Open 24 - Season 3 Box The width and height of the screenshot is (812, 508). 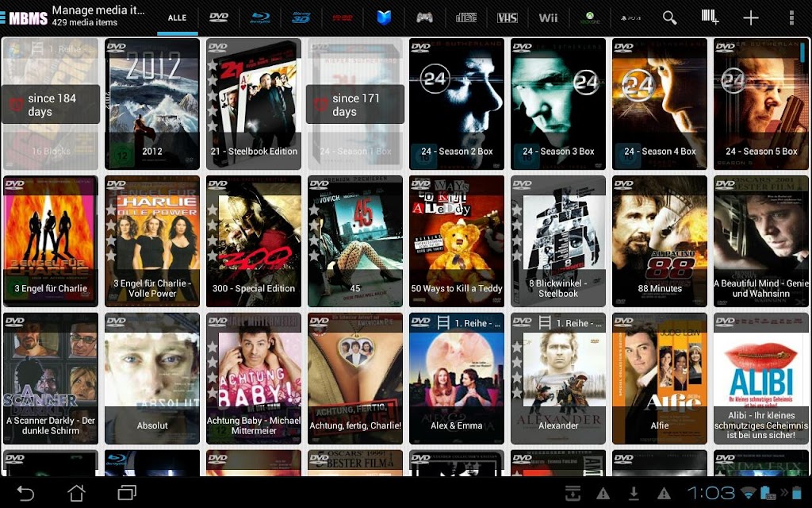558,104
